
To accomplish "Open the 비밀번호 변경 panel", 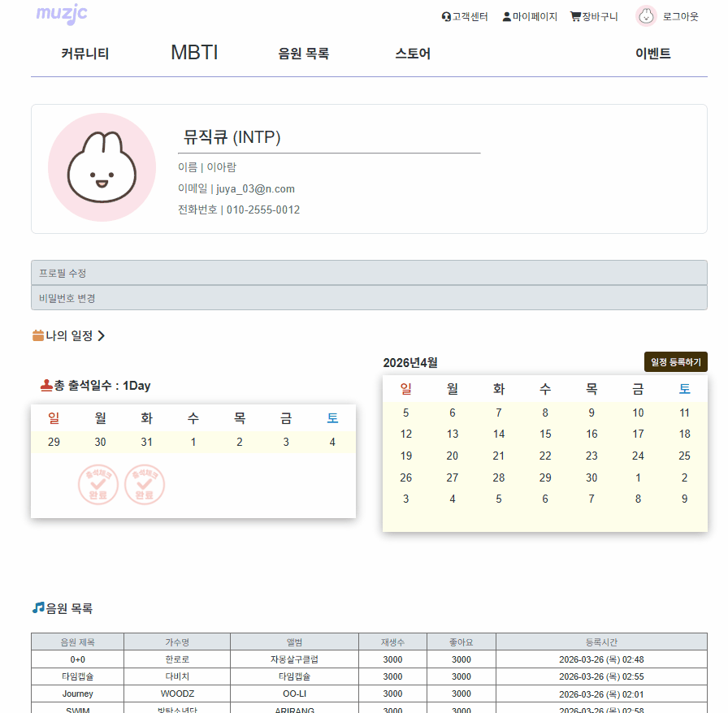I will [369, 298].
